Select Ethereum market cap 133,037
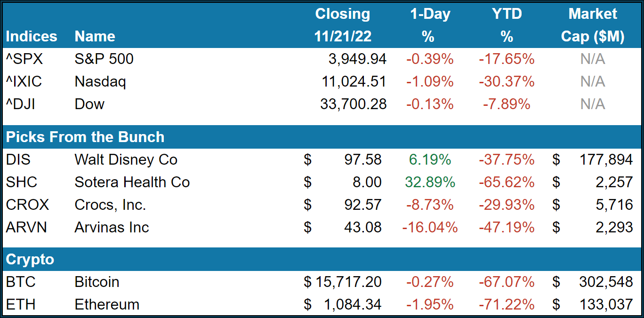This screenshot has height=318, width=644. 606,305
